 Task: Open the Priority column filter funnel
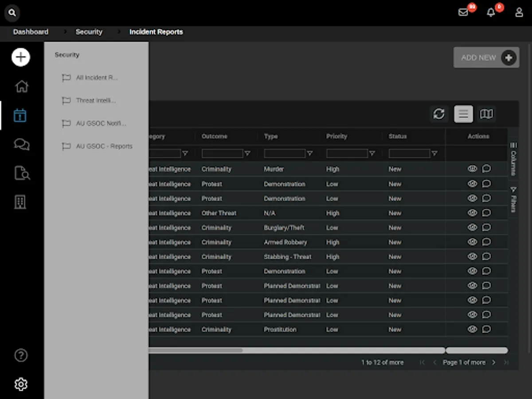click(x=372, y=154)
